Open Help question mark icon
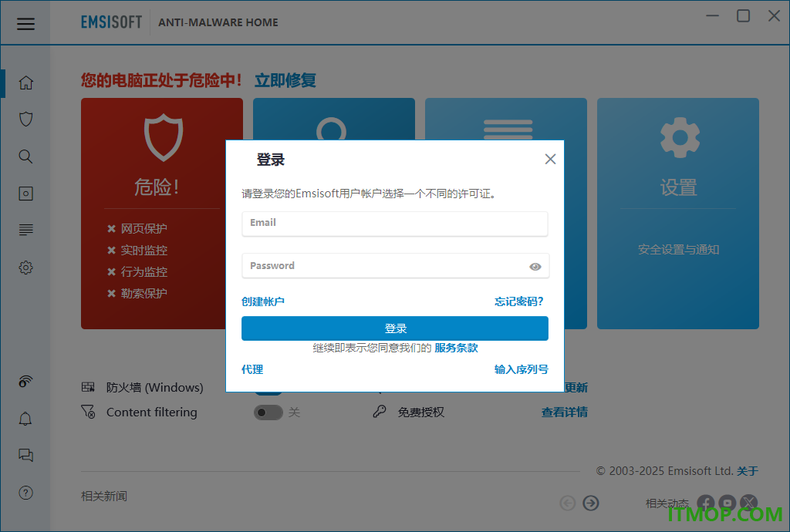This screenshot has height=532, width=790. pyautogui.click(x=25, y=493)
